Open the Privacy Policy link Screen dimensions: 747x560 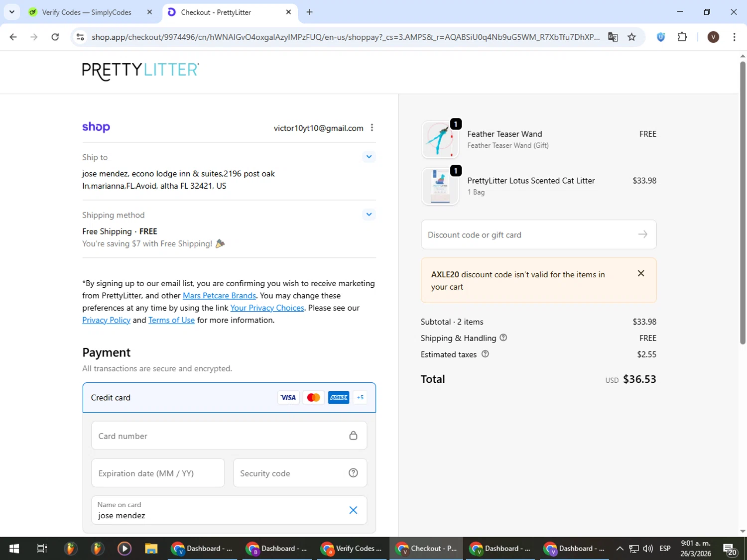pos(106,320)
